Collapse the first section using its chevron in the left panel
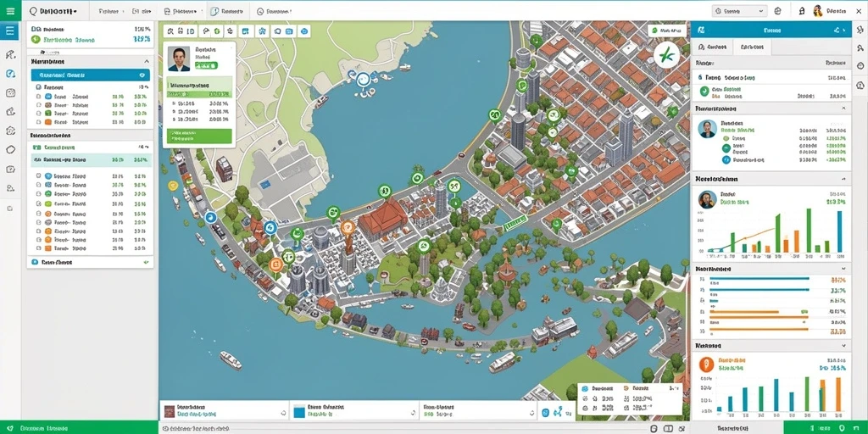This screenshot has width=868, height=434. tap(147, 61)
